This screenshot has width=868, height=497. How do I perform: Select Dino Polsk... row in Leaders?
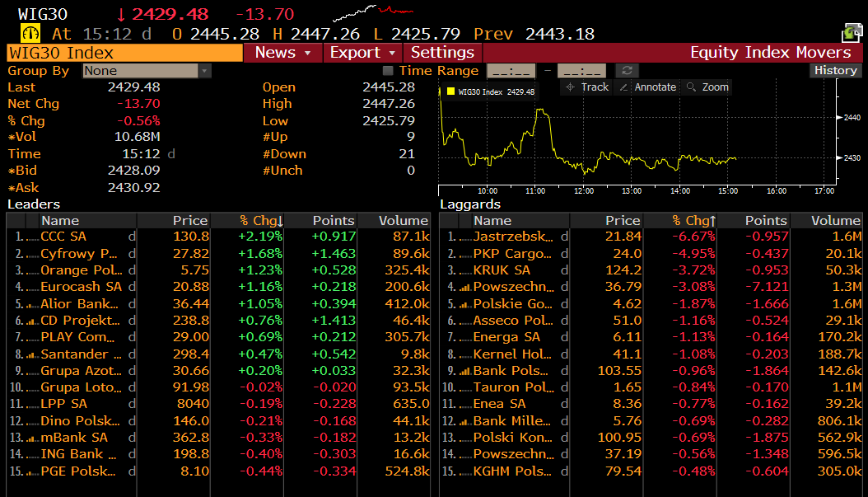point(218,421)
